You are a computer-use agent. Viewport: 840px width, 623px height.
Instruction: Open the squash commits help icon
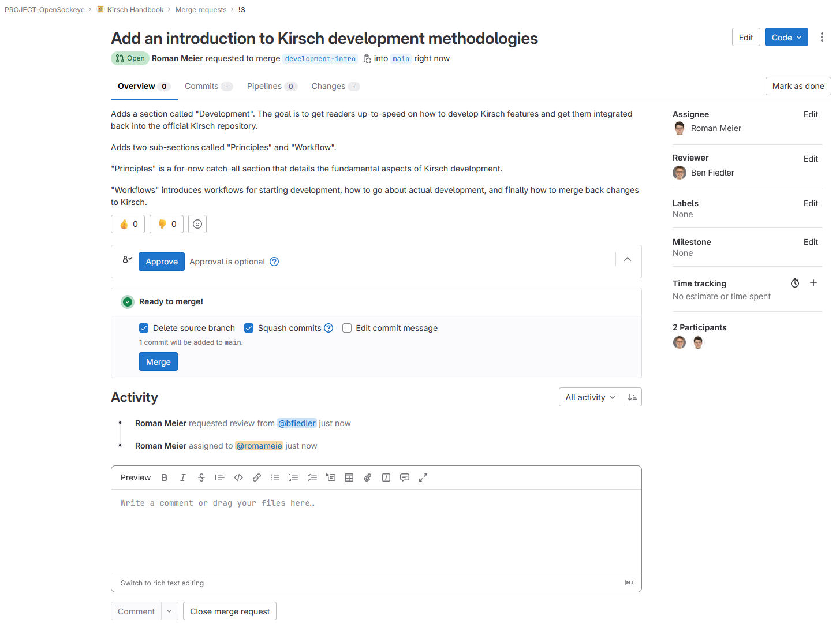328,328
